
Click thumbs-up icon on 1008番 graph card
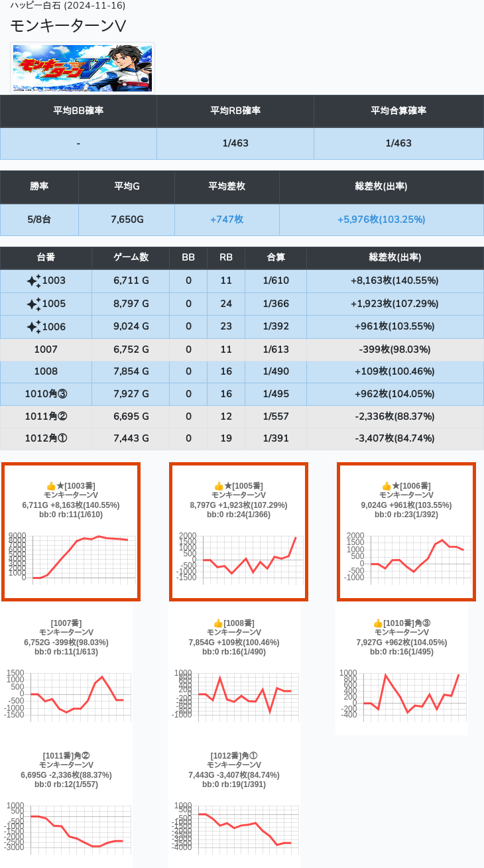click(218, 623)
